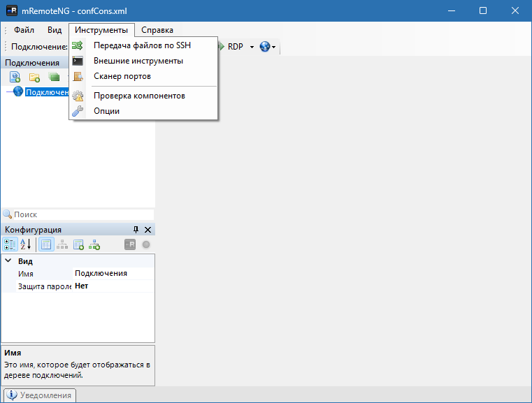Click the mRemoteNG title bar app icon
Image resolution: width=532 pixels, height=403 pixels.
[x=12, y=10]
